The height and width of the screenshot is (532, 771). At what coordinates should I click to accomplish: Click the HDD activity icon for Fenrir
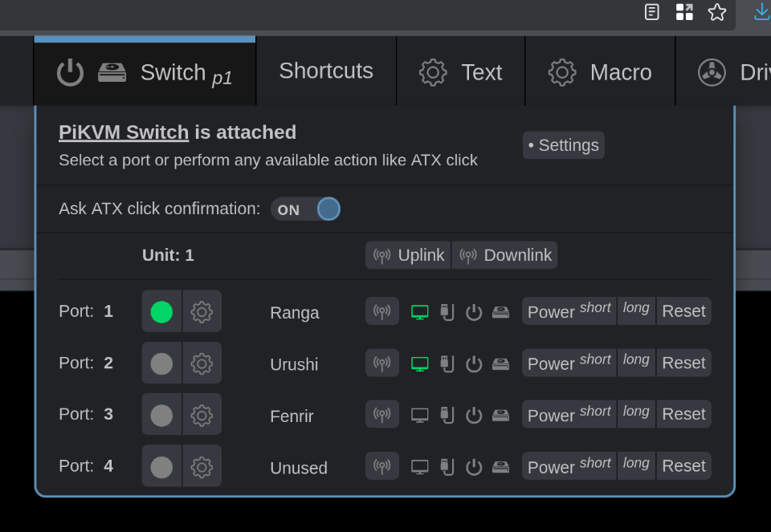point(500,416)
